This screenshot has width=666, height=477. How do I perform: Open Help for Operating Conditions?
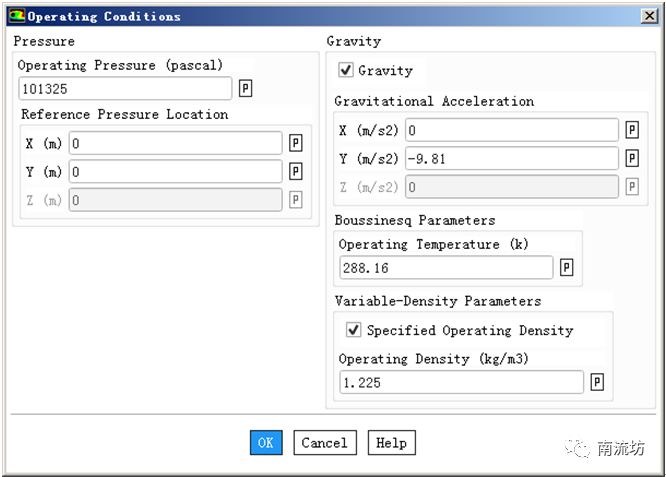391,443
